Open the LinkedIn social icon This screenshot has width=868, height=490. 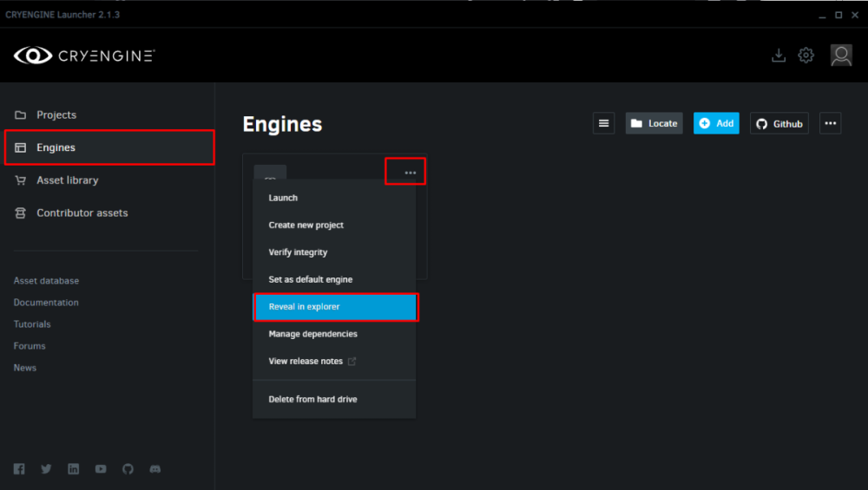[x=74, y=469]
